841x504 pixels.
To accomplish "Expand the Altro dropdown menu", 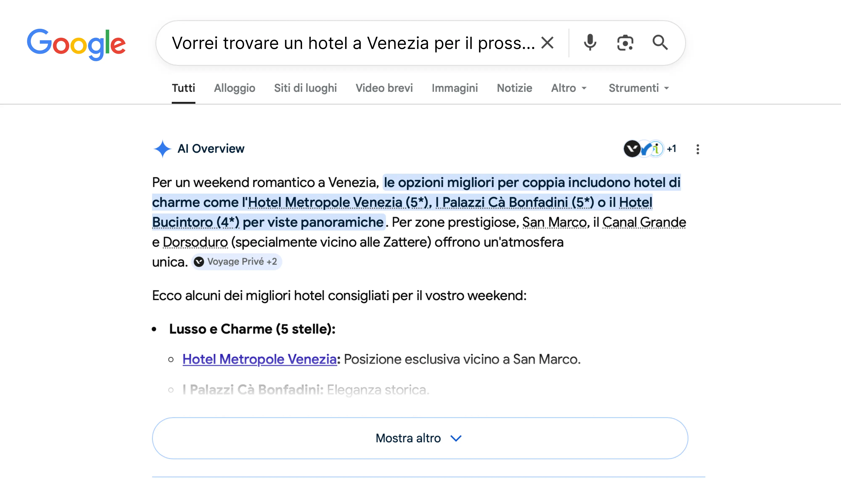I will 569,88.
